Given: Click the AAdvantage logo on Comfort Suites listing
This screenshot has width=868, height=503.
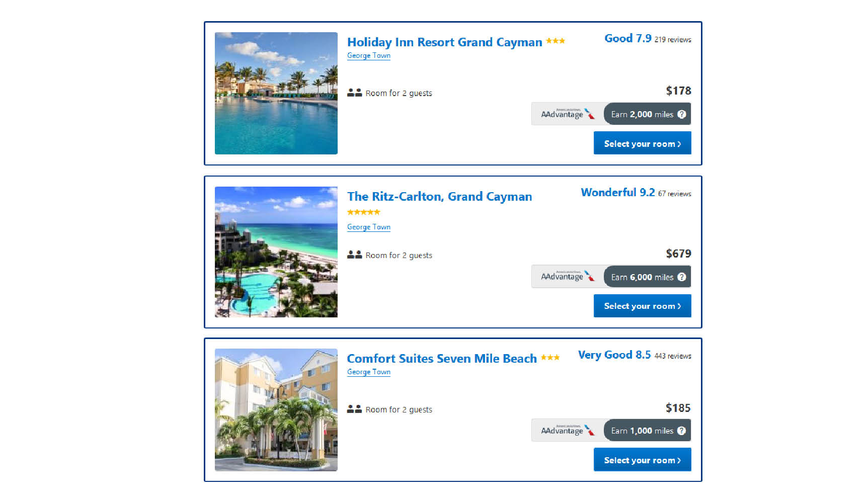Looking at the screenshot, I should 568,430.
